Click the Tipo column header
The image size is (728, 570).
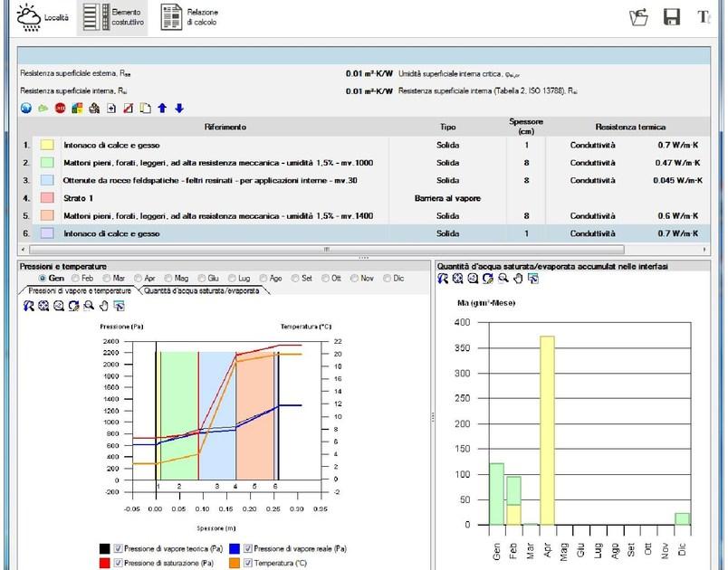click(447, 127)
